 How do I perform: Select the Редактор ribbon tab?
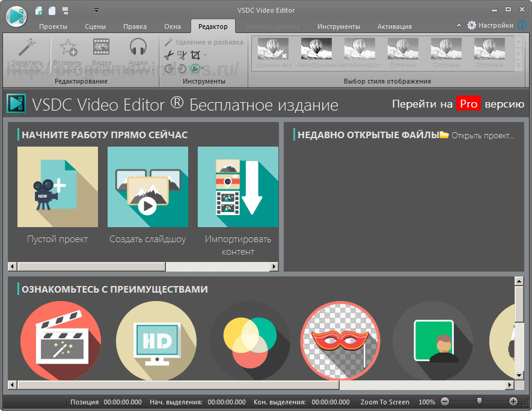(213, 26)
